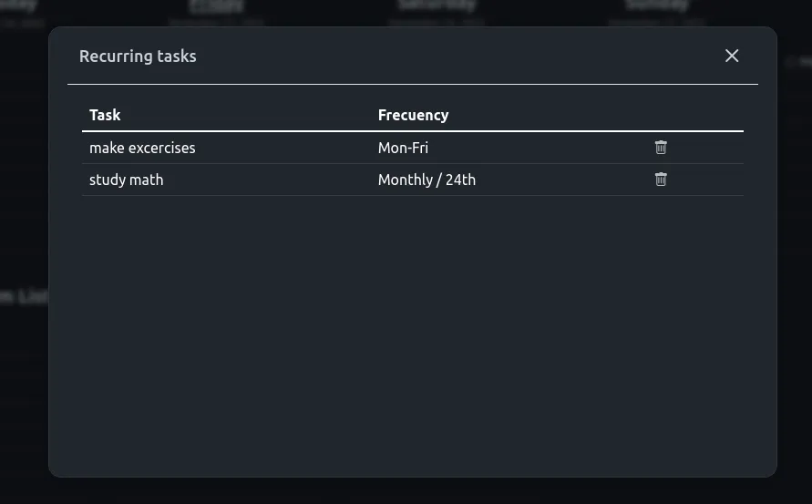The width and height of the screenshot is (812, 504).
Task: Select the "study math" task name
Action: [x=127, y=180]
